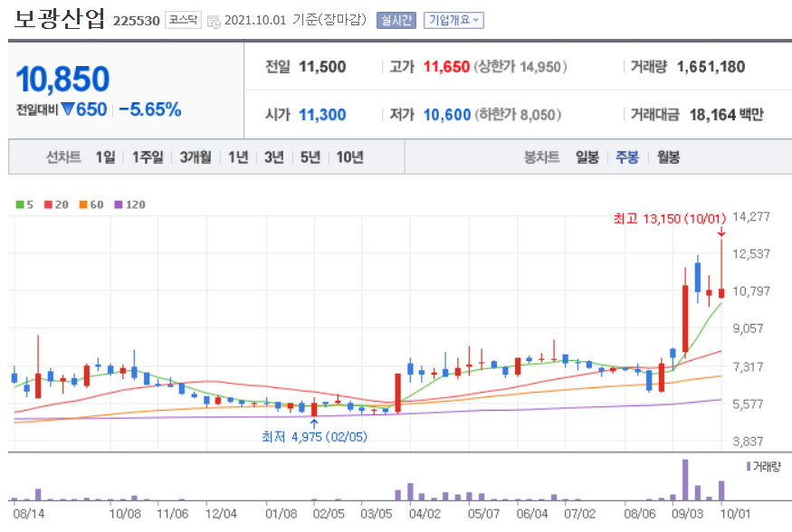
Task: Click the 상한가 14,950 text
Action: click(520, 67)
